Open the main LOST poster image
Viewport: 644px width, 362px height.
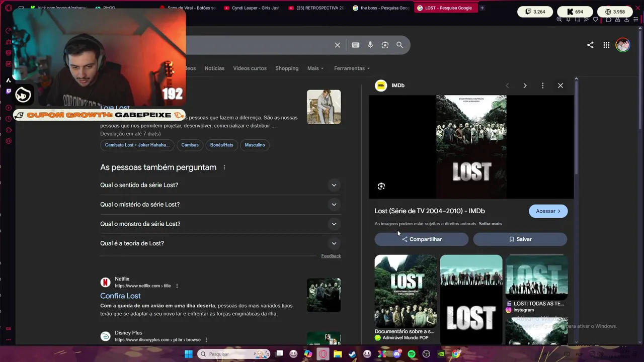[x=471, y=147]
